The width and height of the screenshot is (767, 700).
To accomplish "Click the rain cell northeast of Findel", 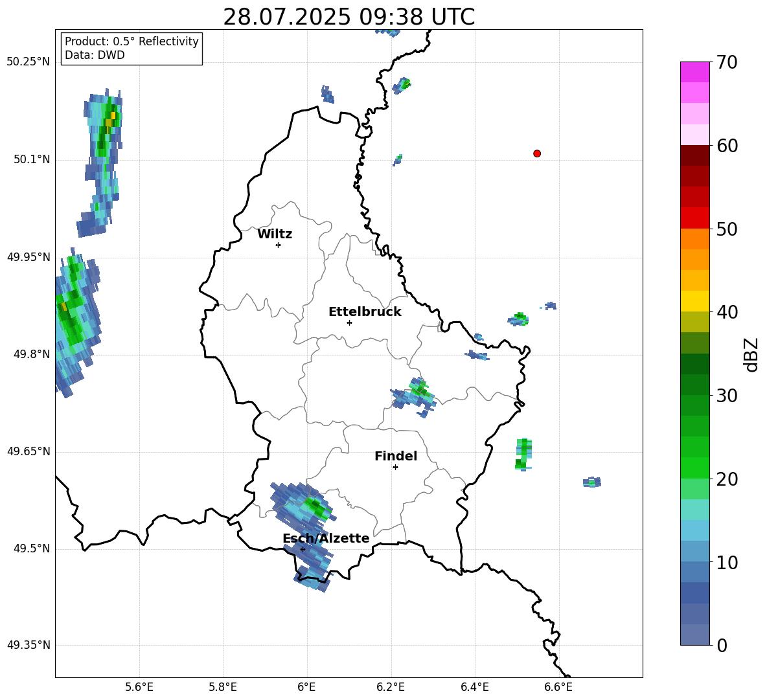I will pyautogui.click(x=415, y=397).
